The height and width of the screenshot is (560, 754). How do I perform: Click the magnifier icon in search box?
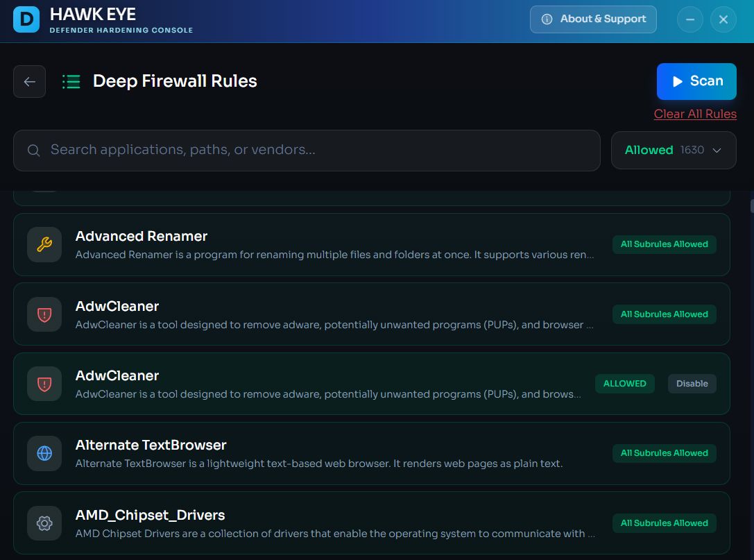[x=34, y=150]
